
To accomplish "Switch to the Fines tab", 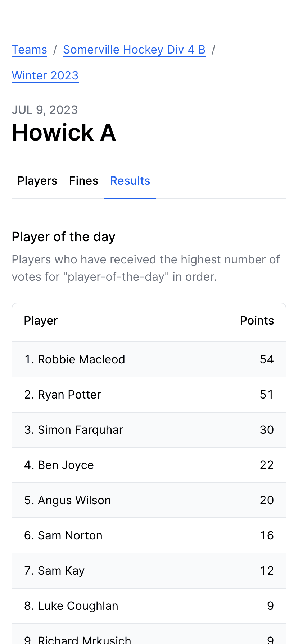I will tap(83, 181).
